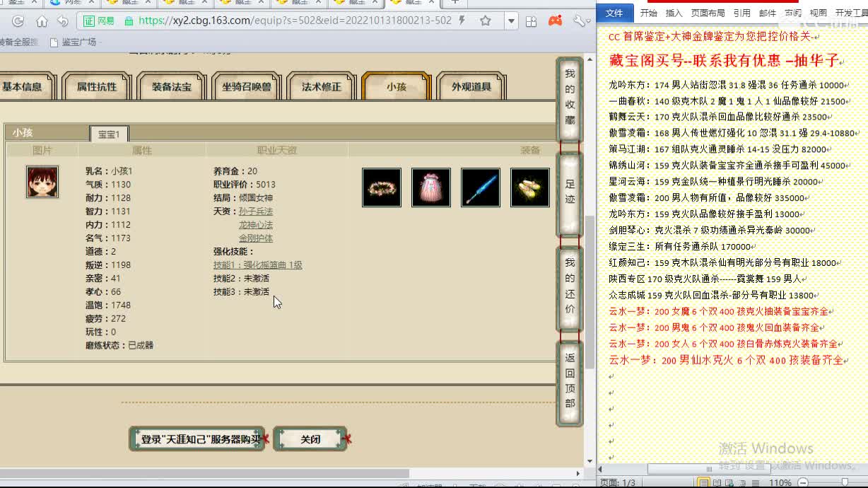Click the 金刚护体 talent link
The height and width of the screenshot is (488, 868).
click(x=255, y=238)
